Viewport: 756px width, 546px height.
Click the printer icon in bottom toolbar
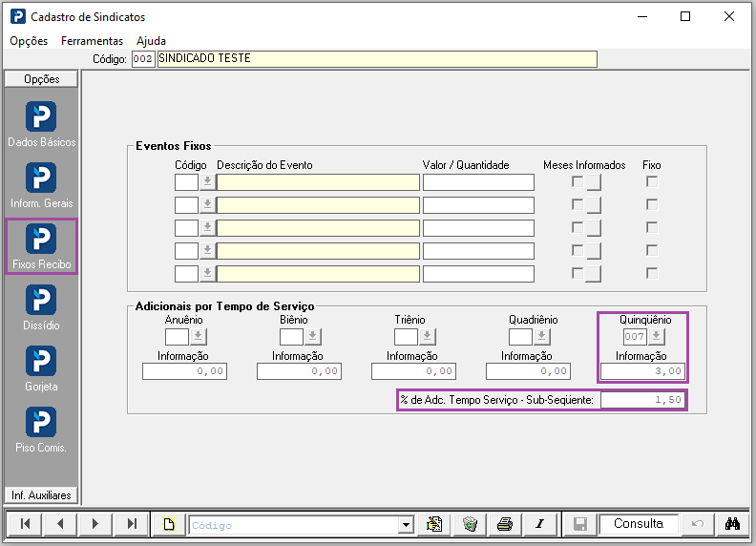[x=505, y=524]
